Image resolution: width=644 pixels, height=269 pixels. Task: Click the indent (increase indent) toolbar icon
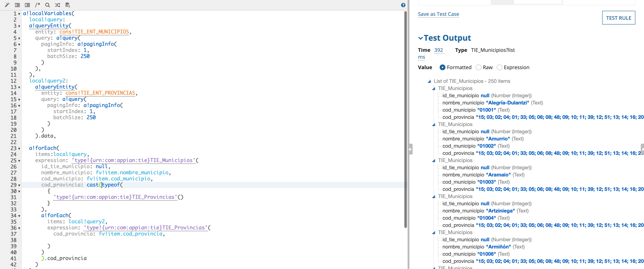point(27,5)
